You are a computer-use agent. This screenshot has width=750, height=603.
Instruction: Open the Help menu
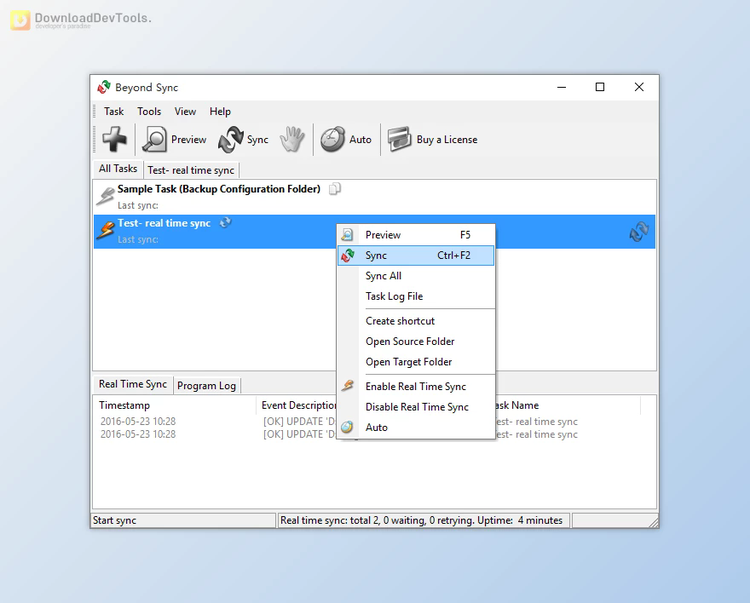pos(220,111)
